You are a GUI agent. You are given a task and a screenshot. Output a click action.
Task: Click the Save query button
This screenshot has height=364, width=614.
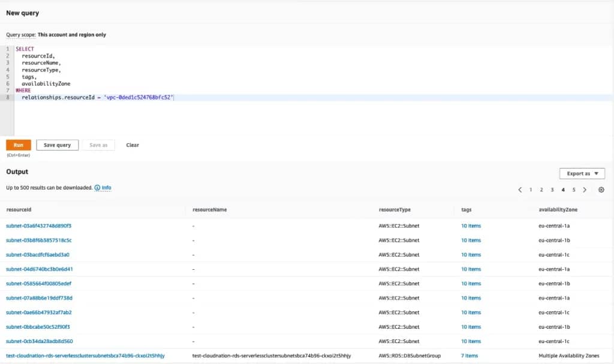pyautogui.click(x=57, y=145)
